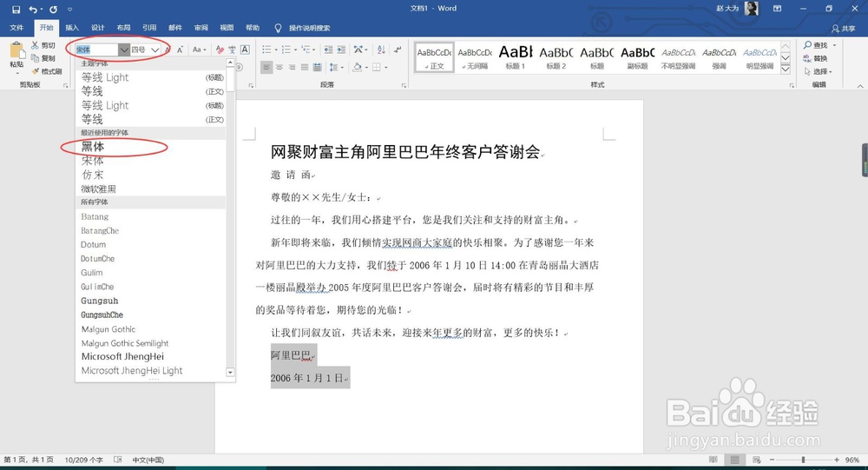The width and height of the screenshot is (868, 470).
Task: Sort the selected text A-Z
Action: click(381, 50)
